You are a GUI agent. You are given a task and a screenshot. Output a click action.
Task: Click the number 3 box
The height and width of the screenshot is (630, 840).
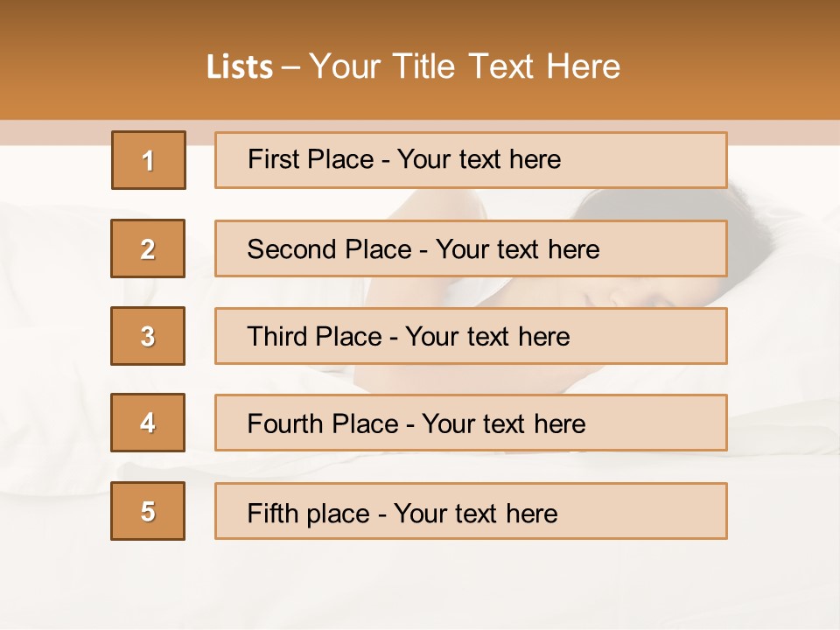coord(148,336)
